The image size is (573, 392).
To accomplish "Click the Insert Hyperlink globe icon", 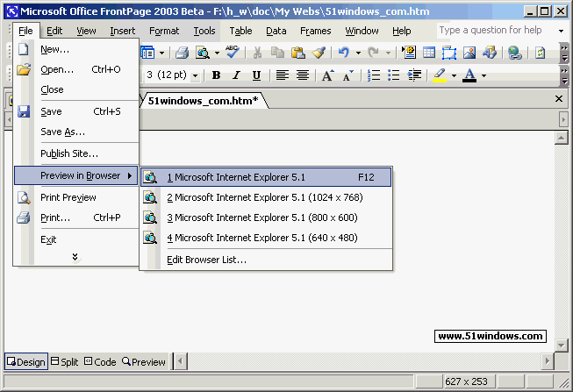I will [514, 53].
